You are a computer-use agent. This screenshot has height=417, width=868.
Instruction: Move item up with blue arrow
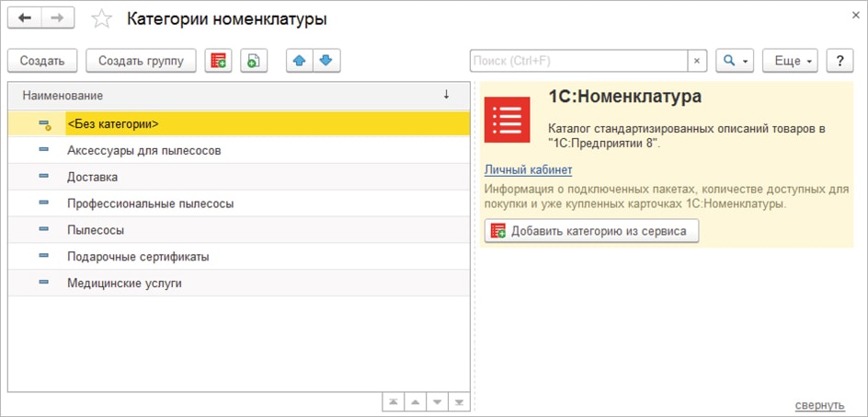[300, 61]
